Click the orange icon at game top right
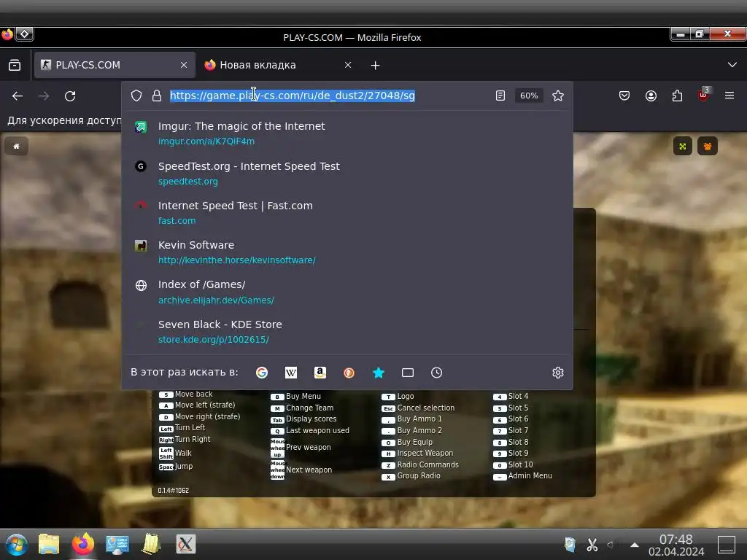 pyautogui.click(x=708, y=146)
